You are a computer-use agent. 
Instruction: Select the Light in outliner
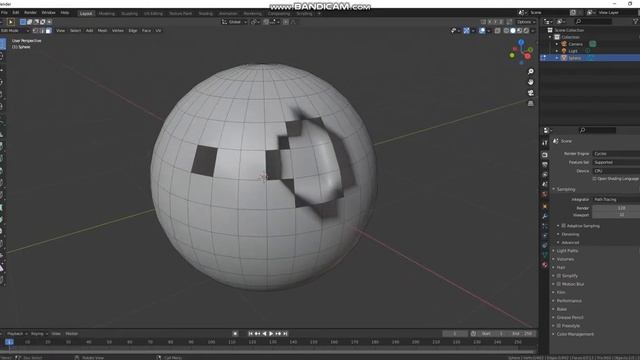point(573,51)
